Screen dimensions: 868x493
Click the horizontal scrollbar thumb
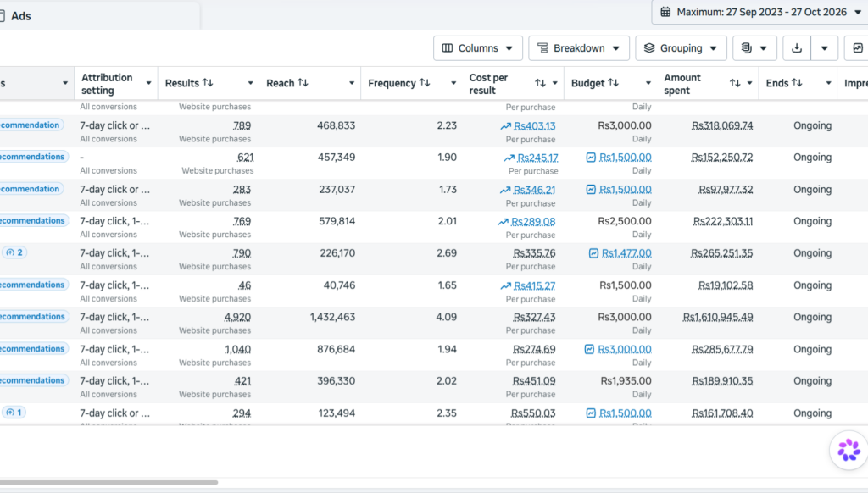[109, 483]
